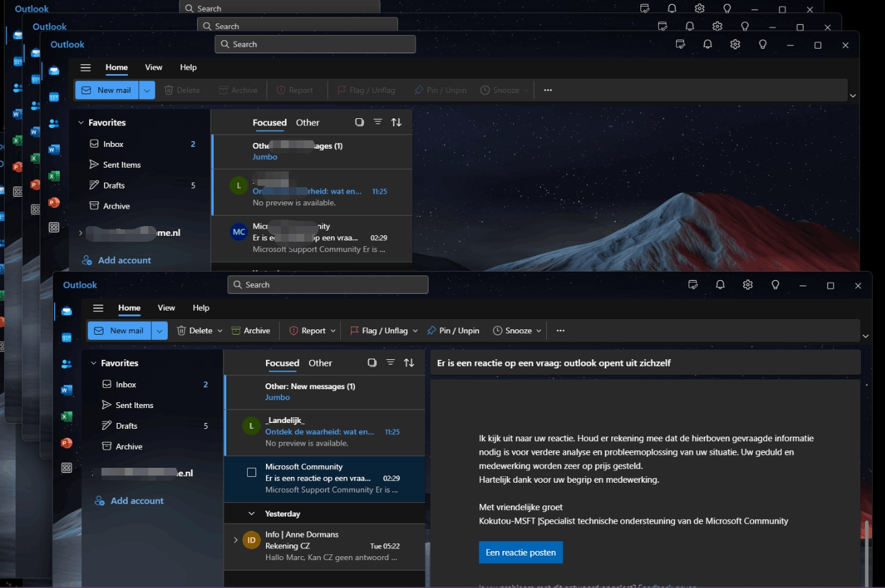Collapse the Yesterday group in front window

point(252,513)
